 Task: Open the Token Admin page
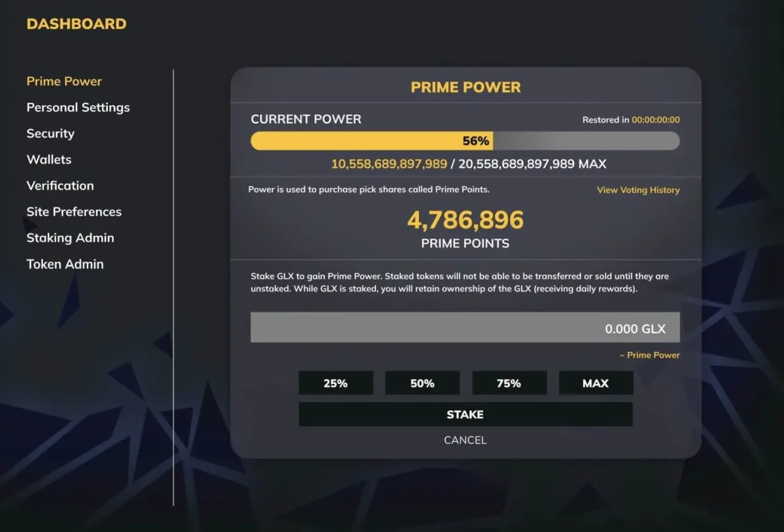coord(65,264)
